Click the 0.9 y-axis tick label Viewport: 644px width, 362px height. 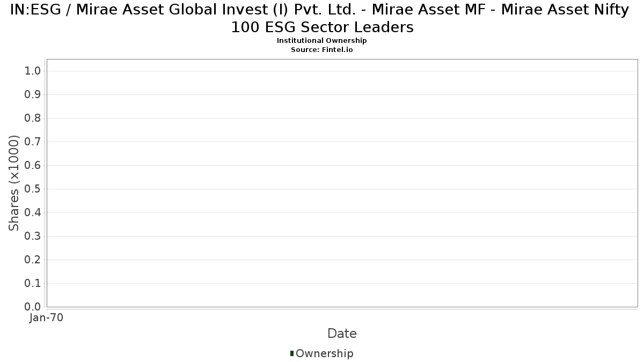(33, 94)
